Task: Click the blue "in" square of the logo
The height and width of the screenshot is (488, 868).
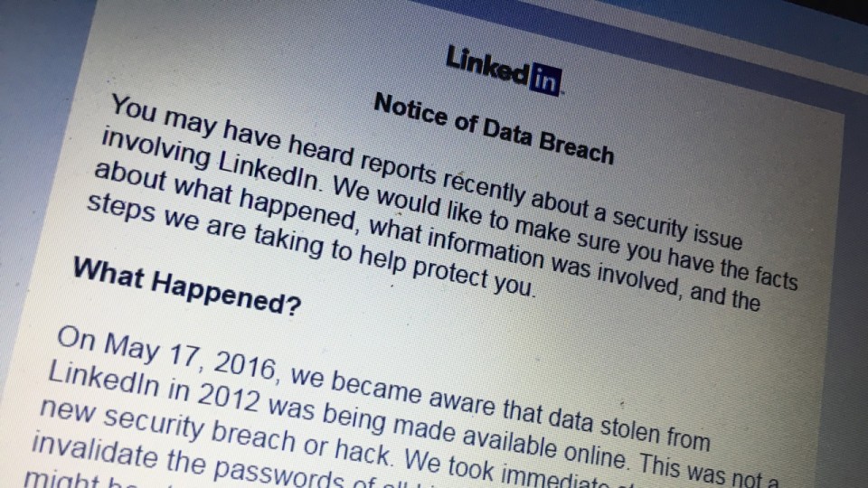Action: 544,79
